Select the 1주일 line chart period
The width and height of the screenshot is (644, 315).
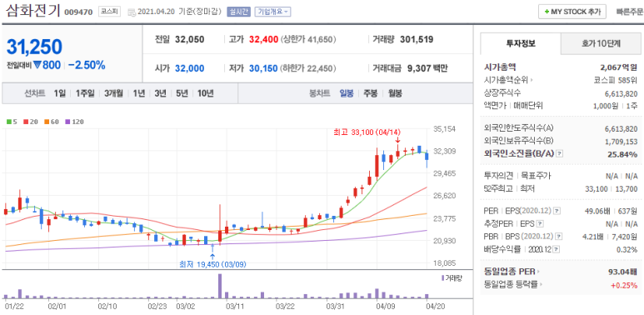point(85,93)
